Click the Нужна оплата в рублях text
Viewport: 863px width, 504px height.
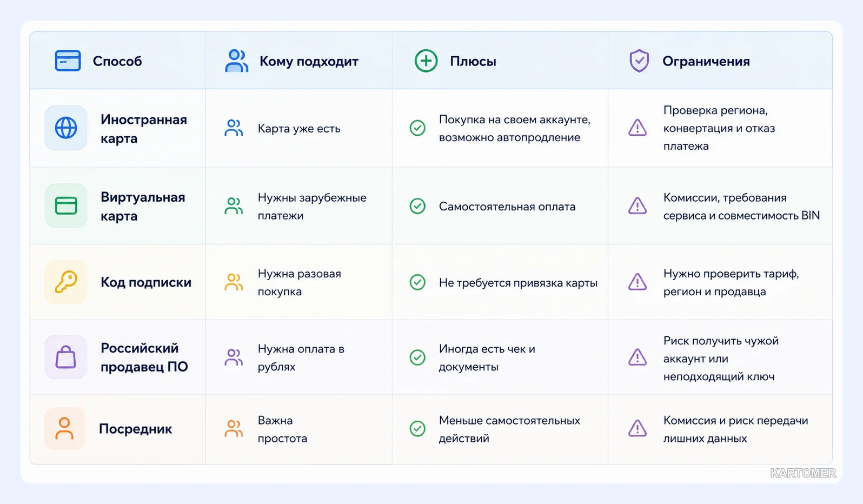301,358
